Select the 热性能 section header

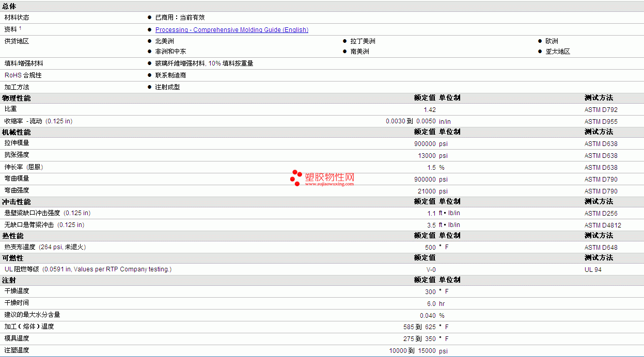click(12, 236)
